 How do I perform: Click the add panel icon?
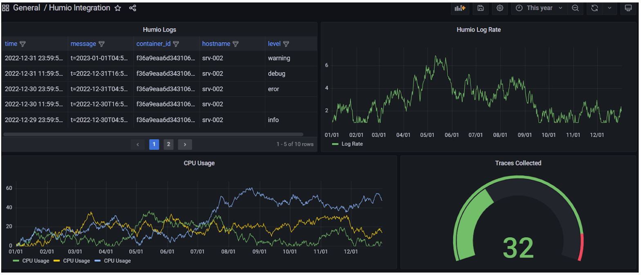[x=460, y=8]
